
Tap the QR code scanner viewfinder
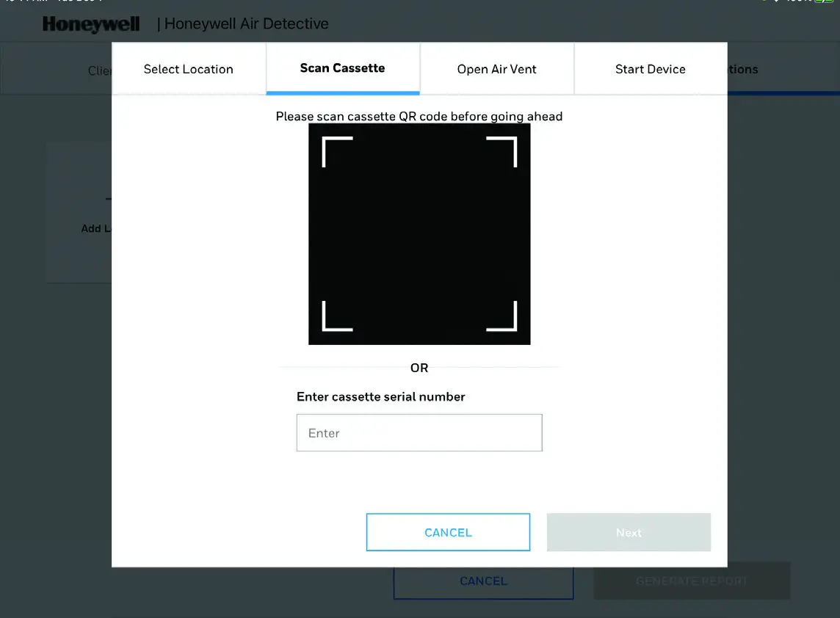click(419, 234)
